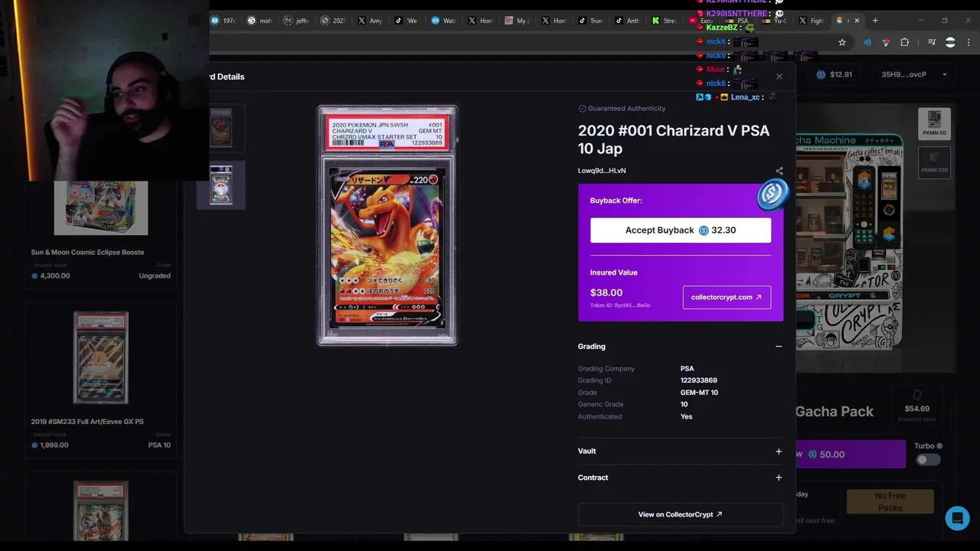
Task: Switch to the Kick 'Stre' browser tab
Action: coord(665,21)
